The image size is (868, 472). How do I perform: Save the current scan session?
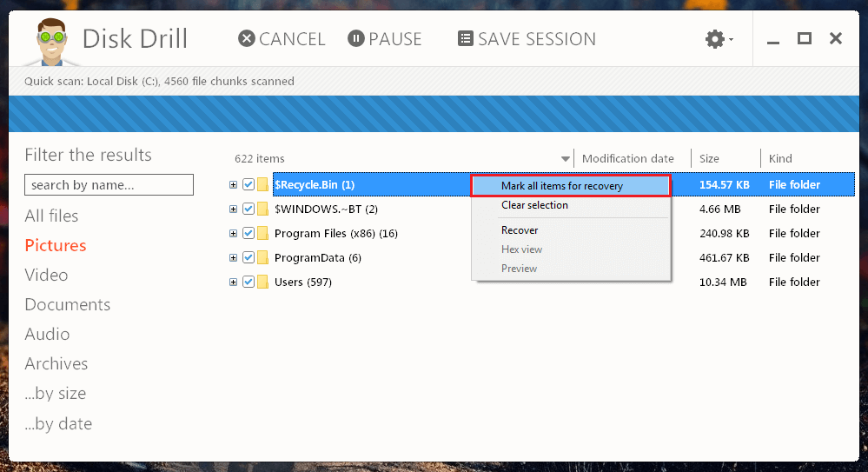[x=527, y=39]
